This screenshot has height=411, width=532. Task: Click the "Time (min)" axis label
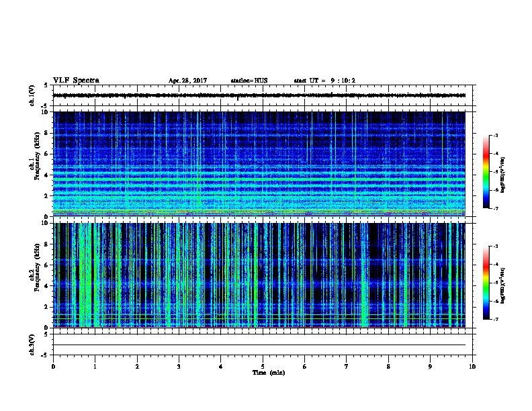click(269, 373)
